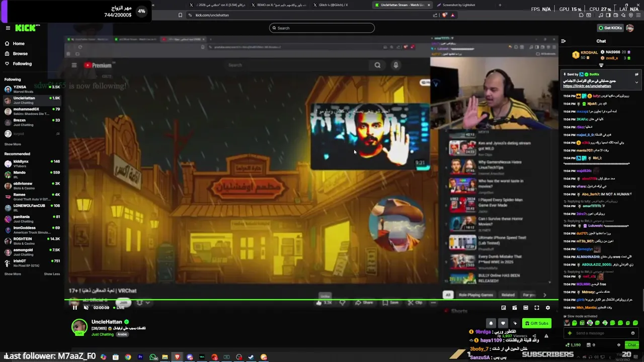Open Brave Shields icon in address bar
644x362 pixels.
point(444,15)
